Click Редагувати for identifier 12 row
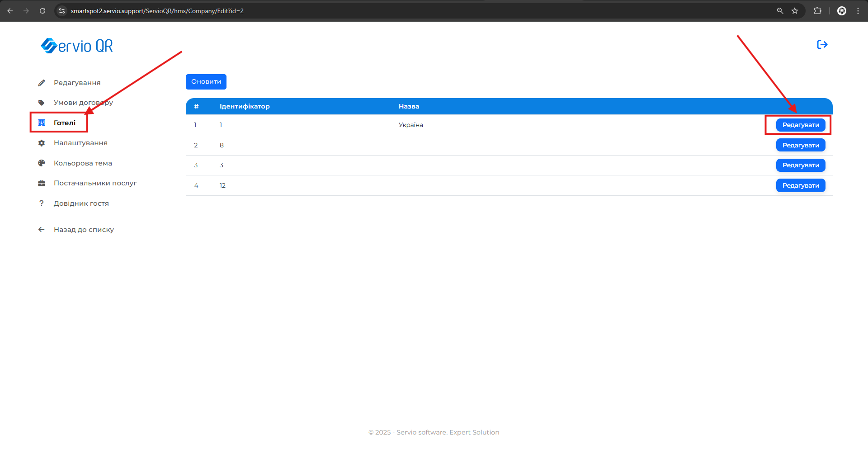The height and width of the screenshot is (449, 868). pos(800,185)
